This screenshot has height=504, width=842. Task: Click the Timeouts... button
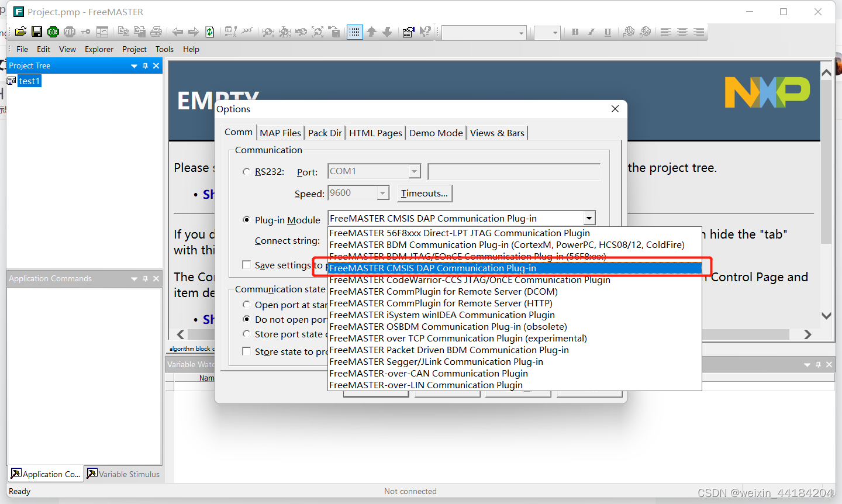coord(425,194)
